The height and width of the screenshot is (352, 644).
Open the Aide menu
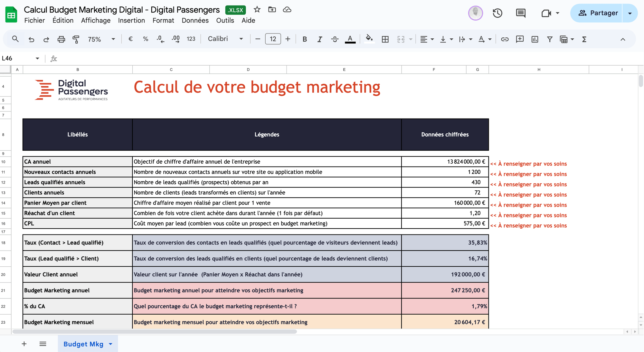(x=248, y=20)
